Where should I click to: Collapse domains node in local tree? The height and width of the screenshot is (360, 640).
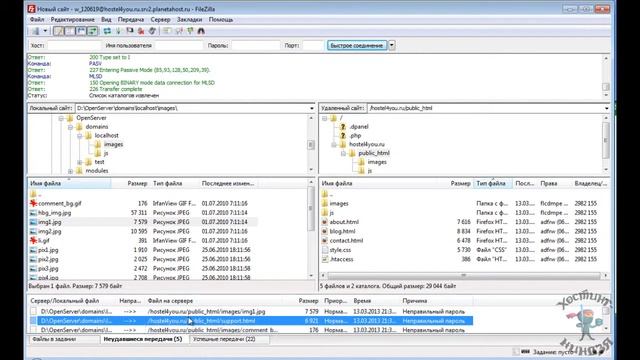click(x=70, y=127)
